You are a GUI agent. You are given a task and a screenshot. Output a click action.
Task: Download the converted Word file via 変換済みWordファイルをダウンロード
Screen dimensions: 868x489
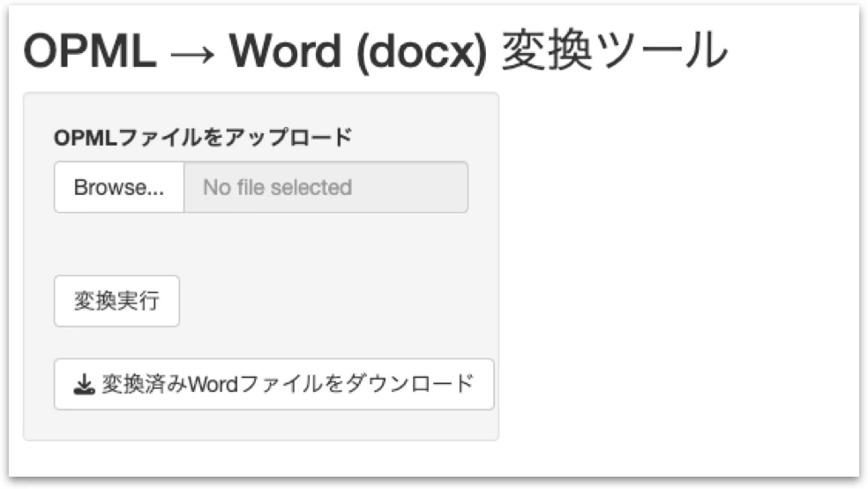[274, 384]
